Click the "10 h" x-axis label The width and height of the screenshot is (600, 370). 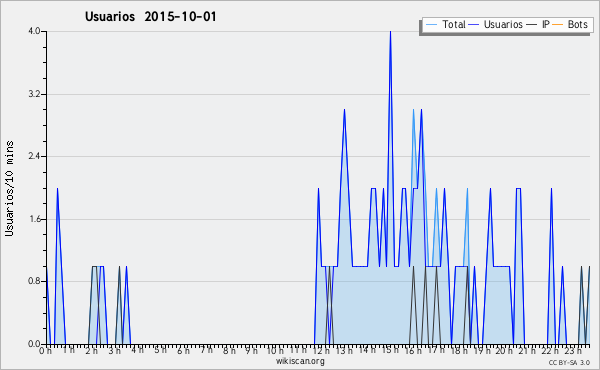click(275, 350)
